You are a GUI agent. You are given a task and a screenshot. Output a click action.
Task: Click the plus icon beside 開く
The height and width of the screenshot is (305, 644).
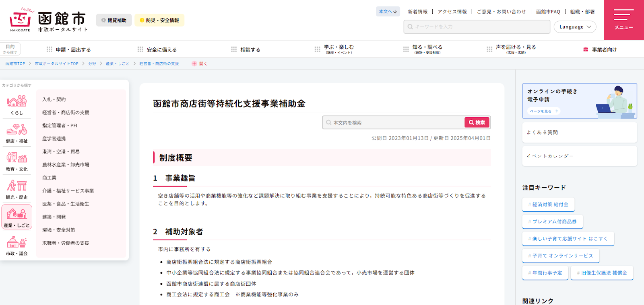pyautogui.click(x=194, y=63)
